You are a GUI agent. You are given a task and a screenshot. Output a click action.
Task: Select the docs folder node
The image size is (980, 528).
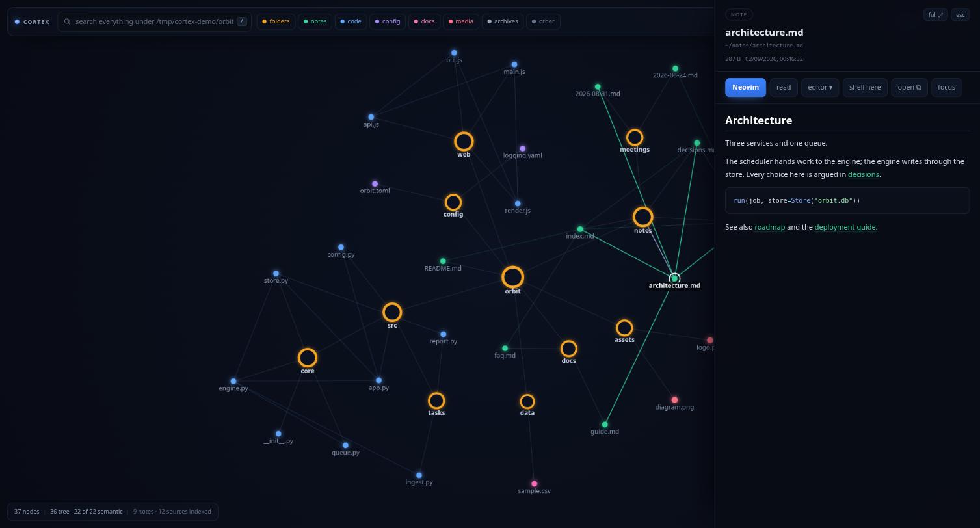point(569,349)
